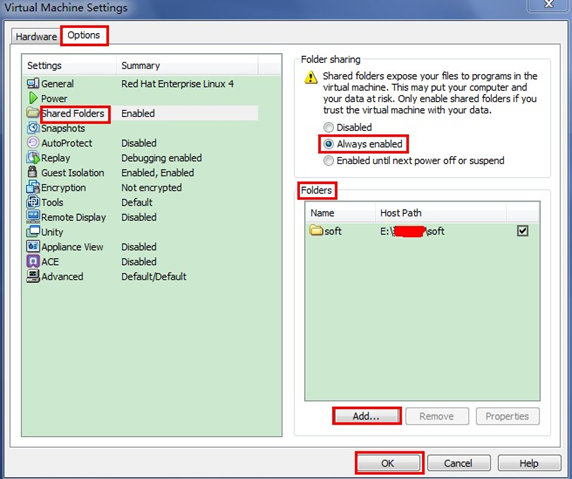Click the Summary column header
Viewport: 572px width, 479px height.
(187, 66)
